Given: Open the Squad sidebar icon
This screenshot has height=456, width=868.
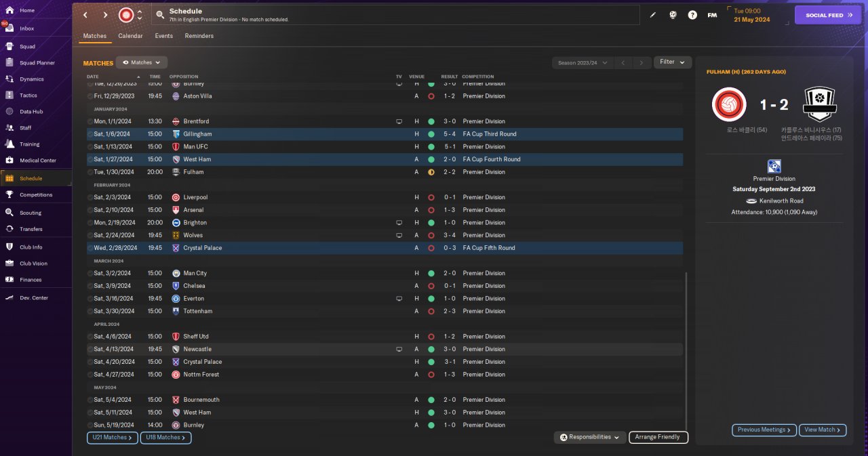Looking at the screenshot, I should click(x=9, y=47).
